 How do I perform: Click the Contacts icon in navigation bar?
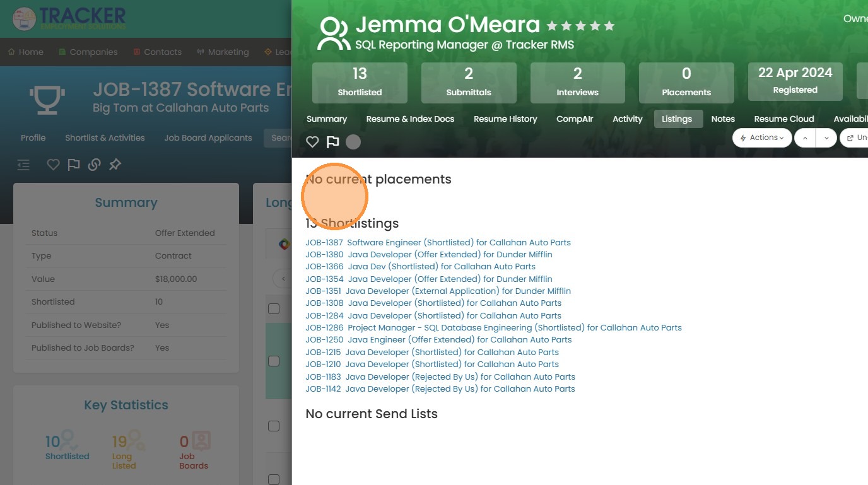(x=137, y=52)
